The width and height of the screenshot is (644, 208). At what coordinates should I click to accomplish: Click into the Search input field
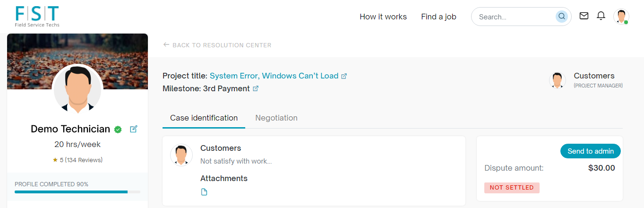pyautogui.click(x=515, y=17)
